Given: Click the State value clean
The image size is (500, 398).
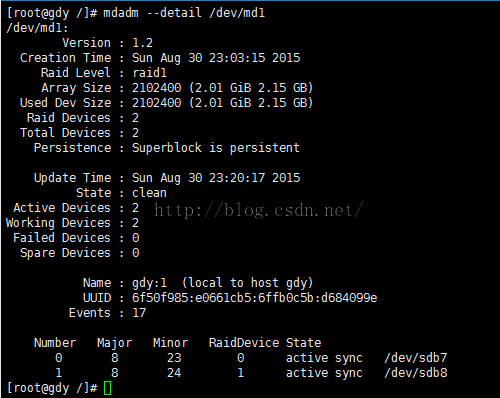Looking at the screenshot, I should [x=149, y=193].
